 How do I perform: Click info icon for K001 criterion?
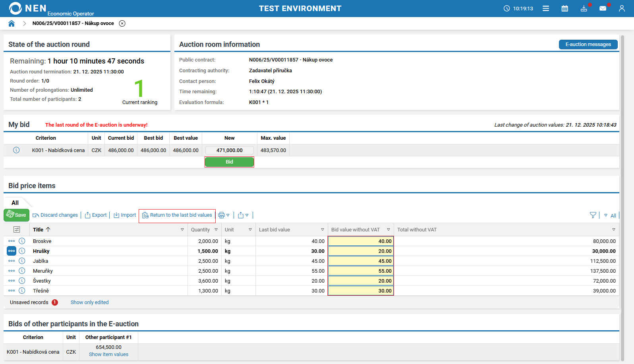coord(16,150)
